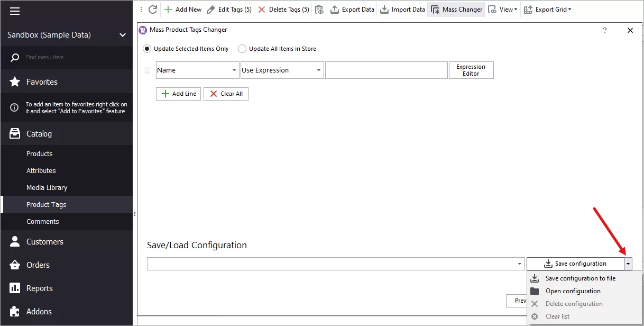Screen dimensions: 644x326
Task: Select Open configuration from the menu
Action: coord(573,291)
